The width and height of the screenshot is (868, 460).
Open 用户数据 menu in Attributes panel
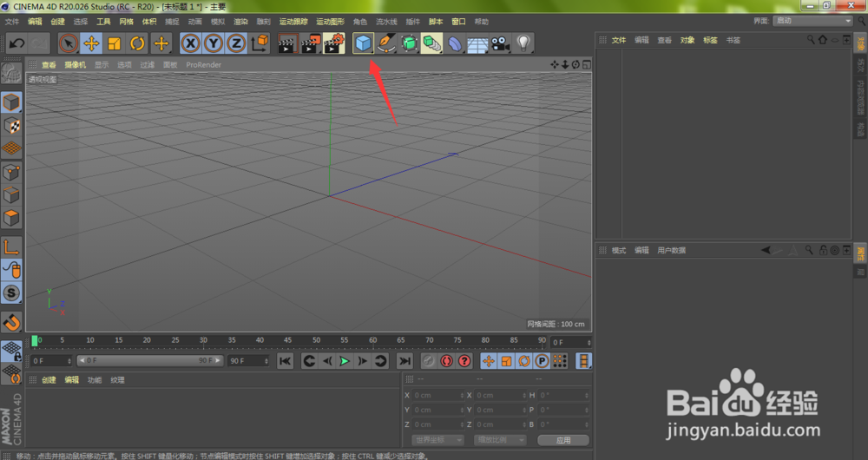click(x=672, y=250)
